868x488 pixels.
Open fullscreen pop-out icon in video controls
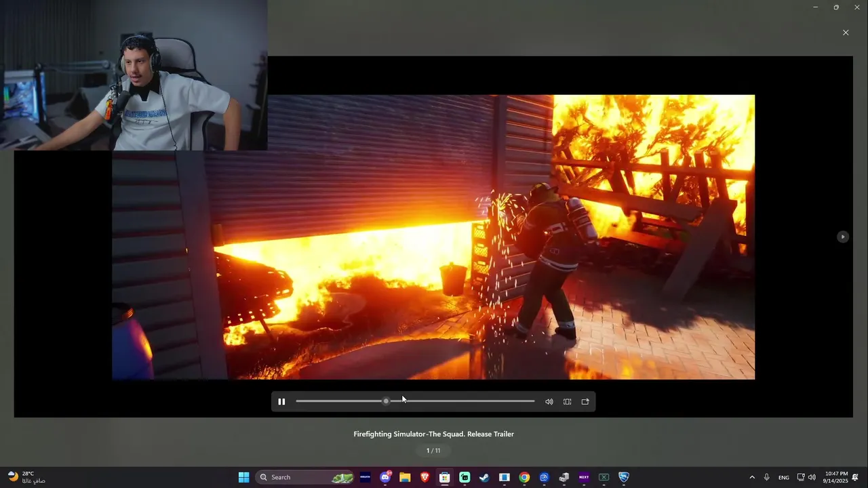tap(585, 401)
